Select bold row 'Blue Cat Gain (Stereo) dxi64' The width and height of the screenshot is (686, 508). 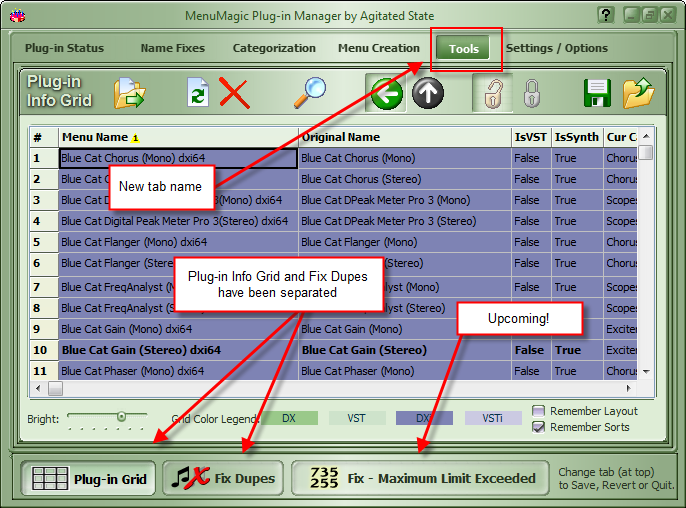coord(178,350)
